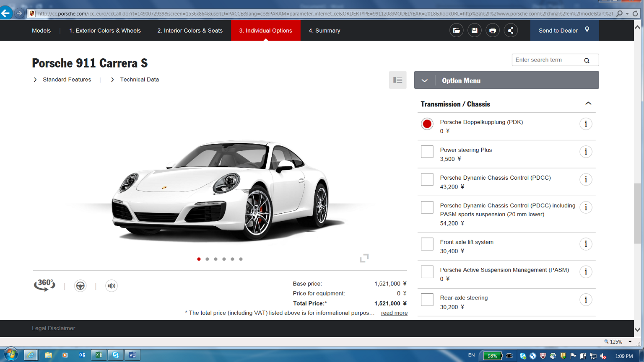Expand Standard Features
Viewport: 644px width, 362px height.
pyautogui.click(x=67, y=80)
